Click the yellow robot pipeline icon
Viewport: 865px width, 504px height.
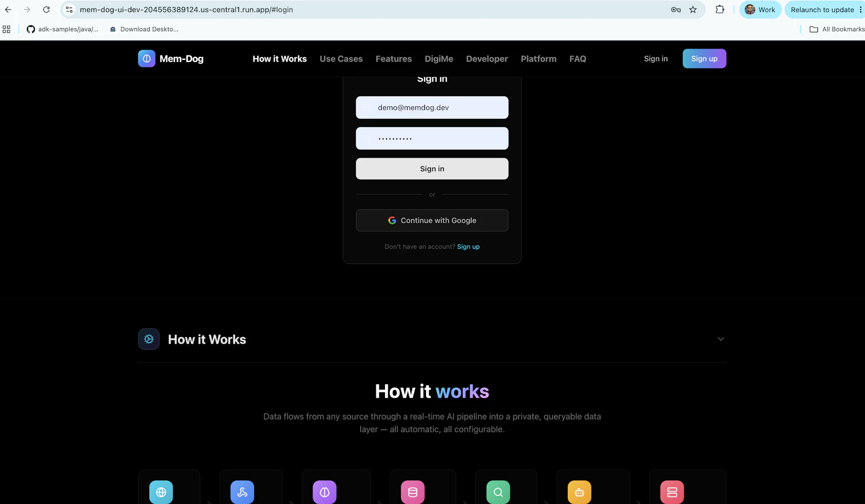tap(580, 492)
